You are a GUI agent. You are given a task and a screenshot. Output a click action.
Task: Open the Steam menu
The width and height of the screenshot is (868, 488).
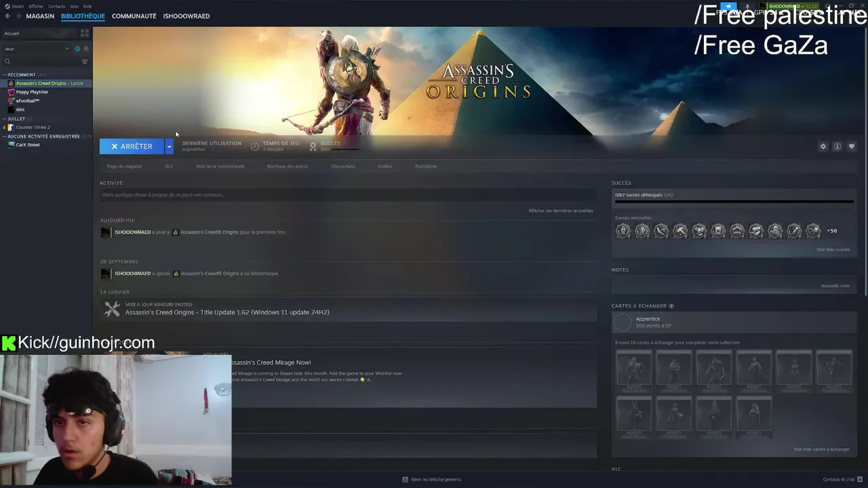tap(18, 6)
